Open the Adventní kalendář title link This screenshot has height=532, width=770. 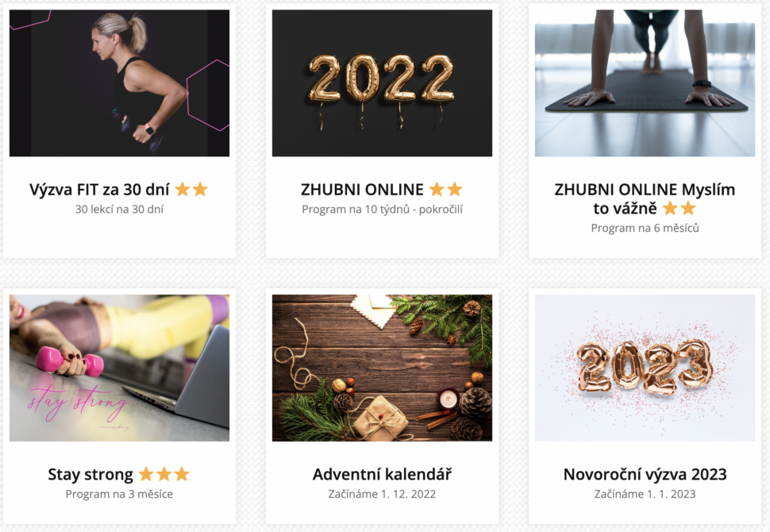tap(382, 475)
